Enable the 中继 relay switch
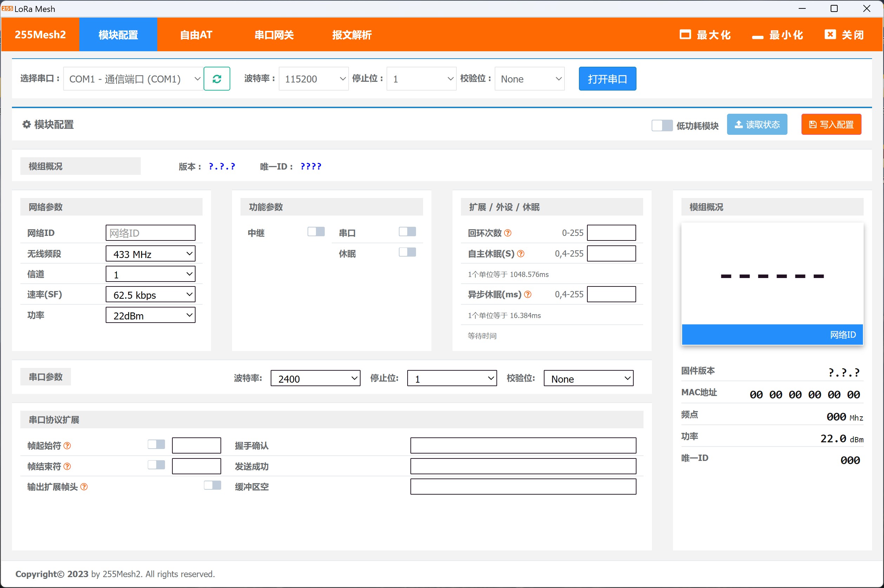Viewport: 884px width, 588px height. tap(316, 232)
